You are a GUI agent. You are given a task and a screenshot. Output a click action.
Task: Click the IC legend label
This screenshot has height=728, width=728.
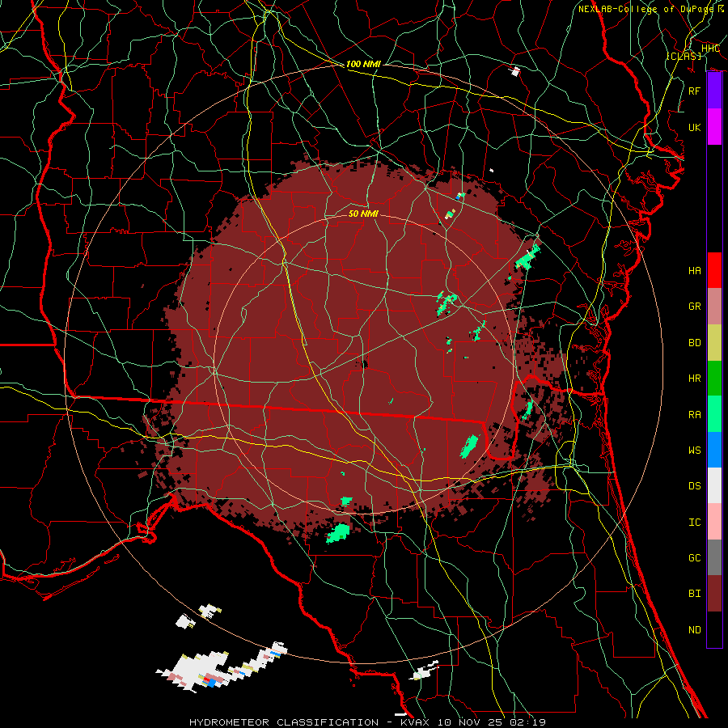click(694, 523)
